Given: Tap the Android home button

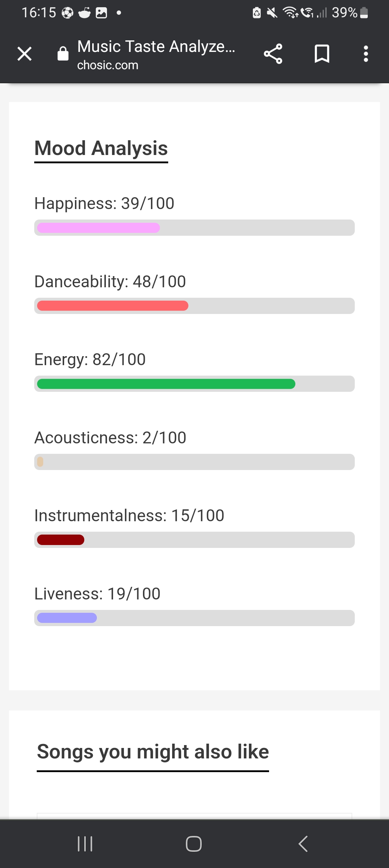Looking at the screenshot, I should [194, 844].
